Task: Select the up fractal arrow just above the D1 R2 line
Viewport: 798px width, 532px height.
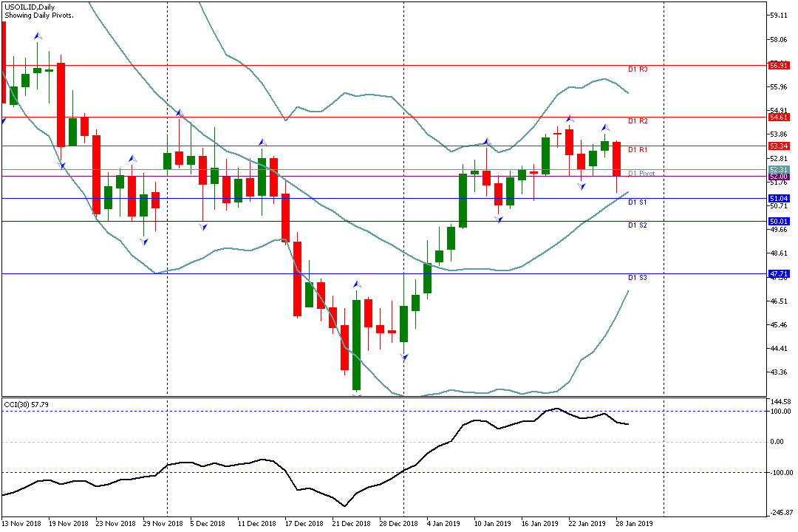Action: click(570, 118)
